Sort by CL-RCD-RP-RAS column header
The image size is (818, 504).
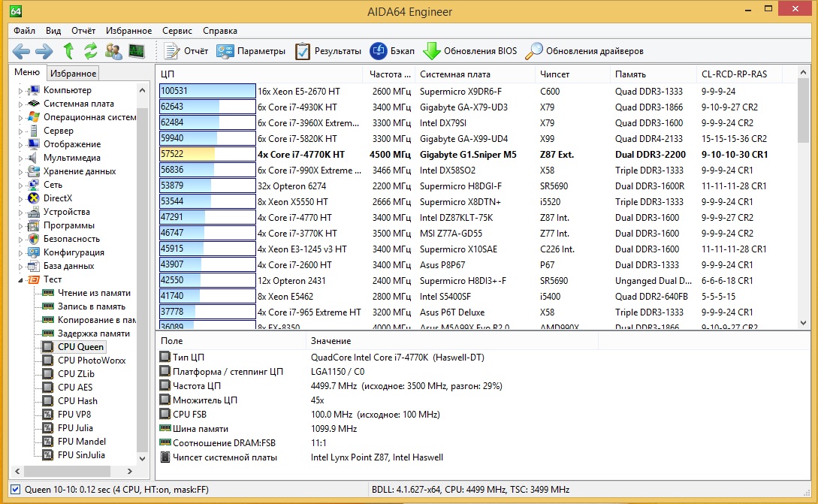pos(739,74)
